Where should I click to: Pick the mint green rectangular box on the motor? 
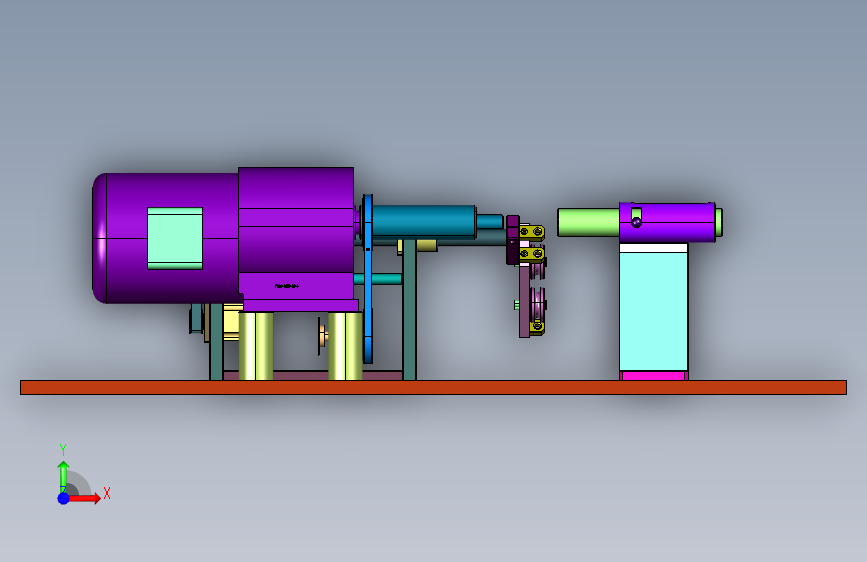click(x=175, y=238)
